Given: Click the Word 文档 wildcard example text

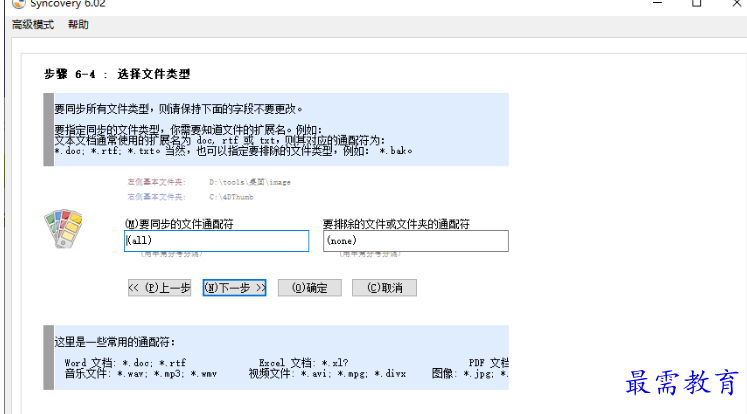Looking at the screenshot, I should tap(125, 362).
